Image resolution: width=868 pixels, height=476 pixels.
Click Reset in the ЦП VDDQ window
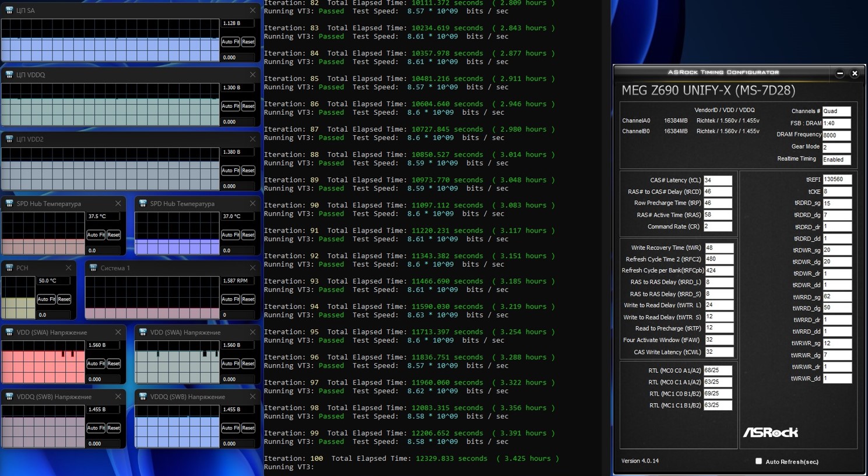[248, 106]
